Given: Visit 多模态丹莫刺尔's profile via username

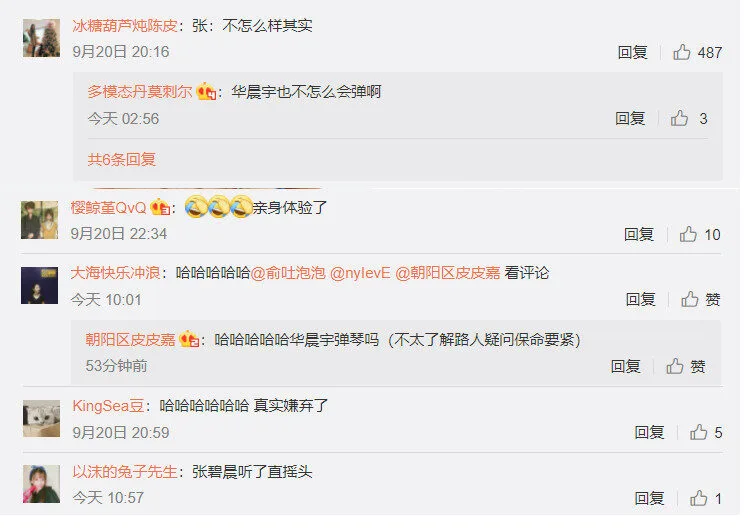Looking at the screenshot, I should 140,92.
